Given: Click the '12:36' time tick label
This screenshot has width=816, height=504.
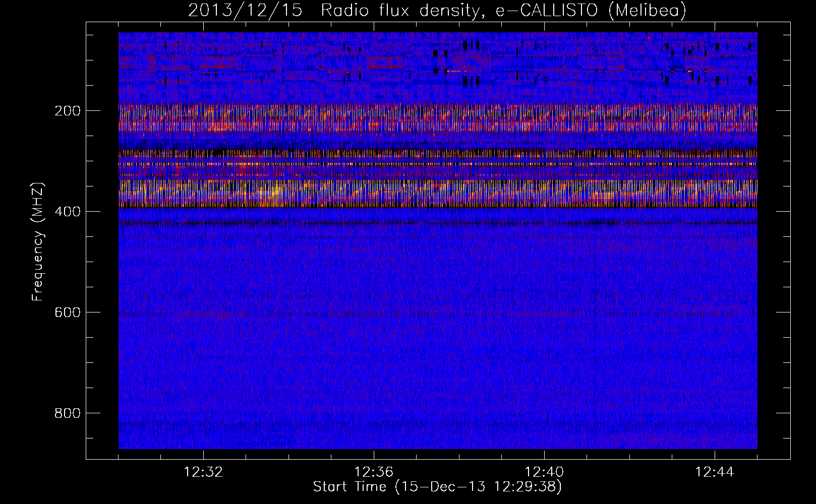Looking at the screenshot, I should point(374,472).
